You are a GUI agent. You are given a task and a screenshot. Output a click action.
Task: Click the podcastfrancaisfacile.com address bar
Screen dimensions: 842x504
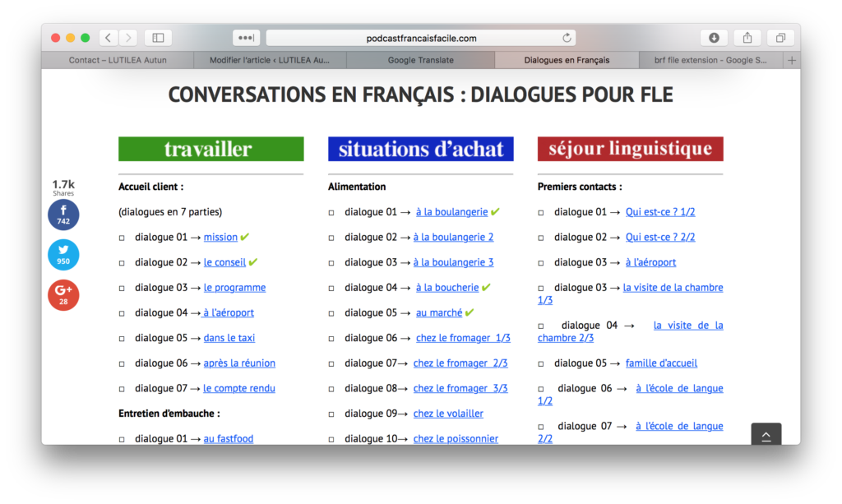(421, 38)
